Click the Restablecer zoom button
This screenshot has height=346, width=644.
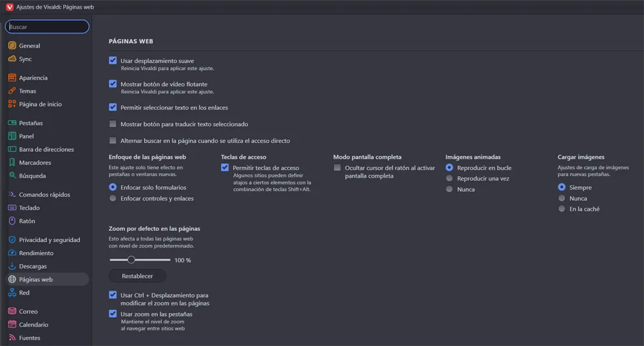click(x=137, y=276)
